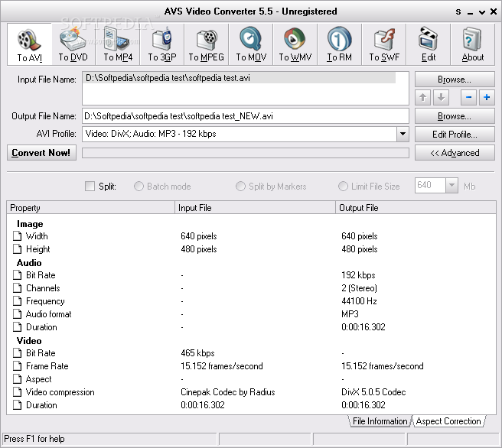Click the DivX 5.0.5 Codec value
The image size is (502, 448).
[x=373, y=392]
